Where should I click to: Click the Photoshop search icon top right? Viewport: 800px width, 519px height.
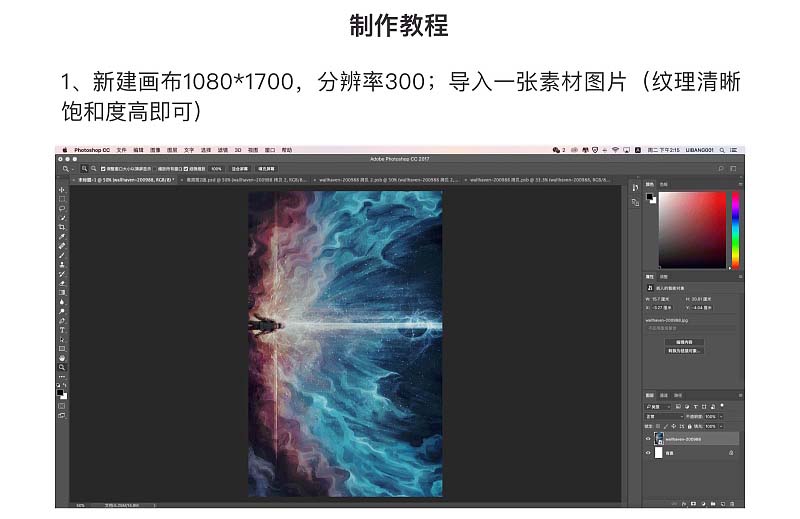pos(721,168)
